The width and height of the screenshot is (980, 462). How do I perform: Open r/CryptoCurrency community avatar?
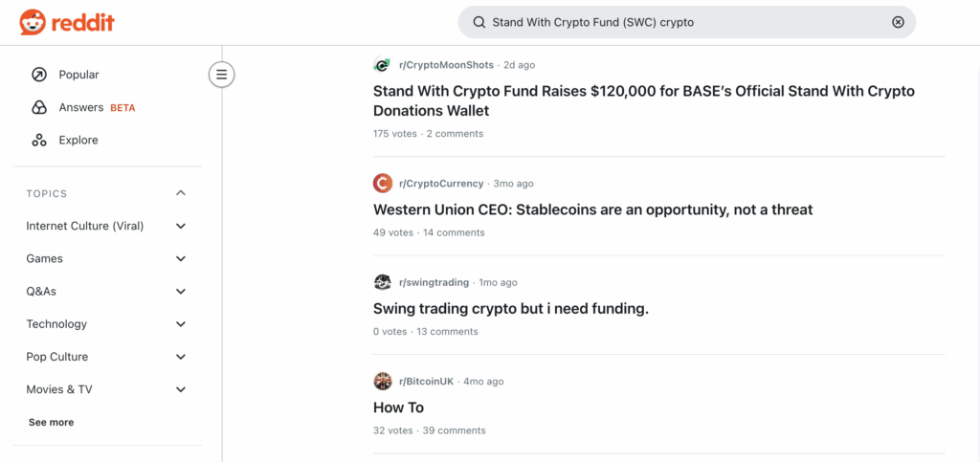point(383,184)
